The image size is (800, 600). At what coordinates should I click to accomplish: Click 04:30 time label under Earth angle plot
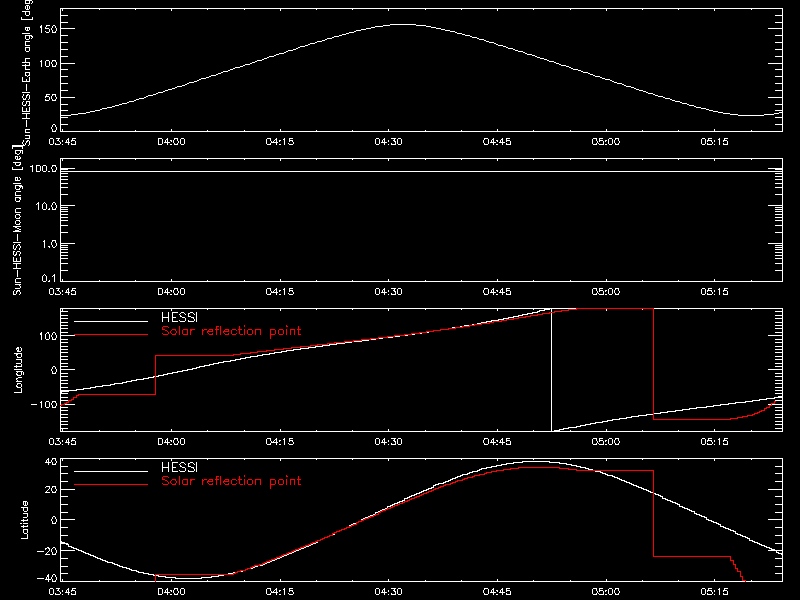tap(388, 142)
